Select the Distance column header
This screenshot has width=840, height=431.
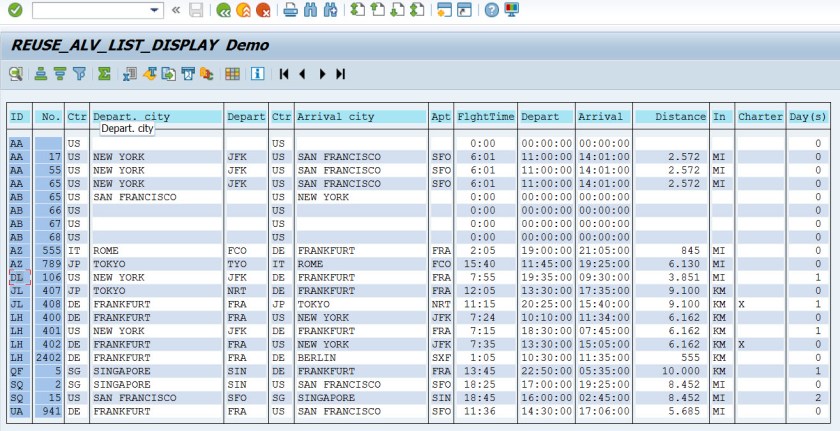point(671,117)
